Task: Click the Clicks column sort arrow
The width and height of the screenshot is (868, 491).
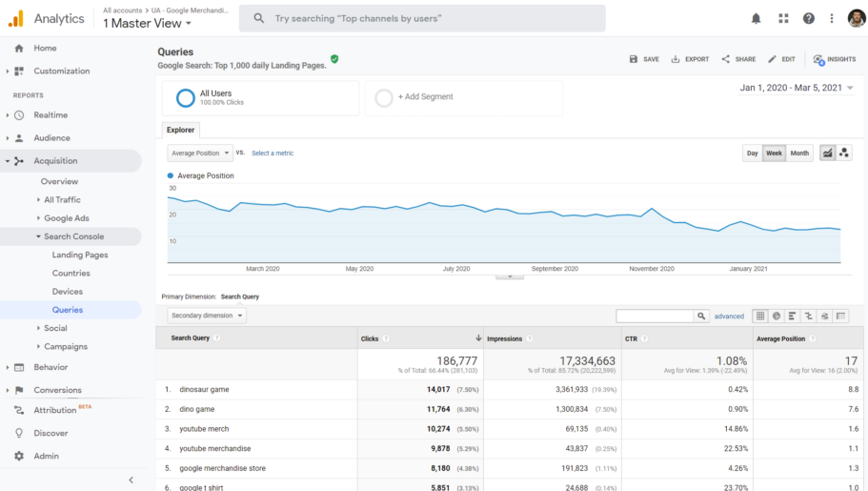Action: [x=478, y=338]
